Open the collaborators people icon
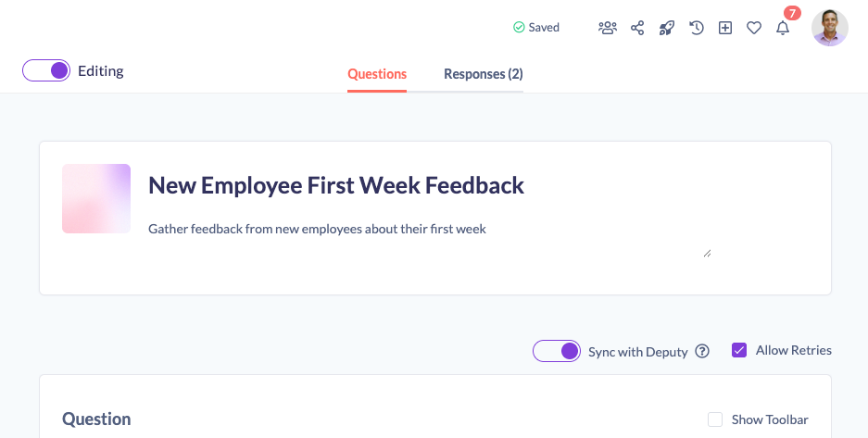This screenshot has width=868, height=438. [608, 28]
